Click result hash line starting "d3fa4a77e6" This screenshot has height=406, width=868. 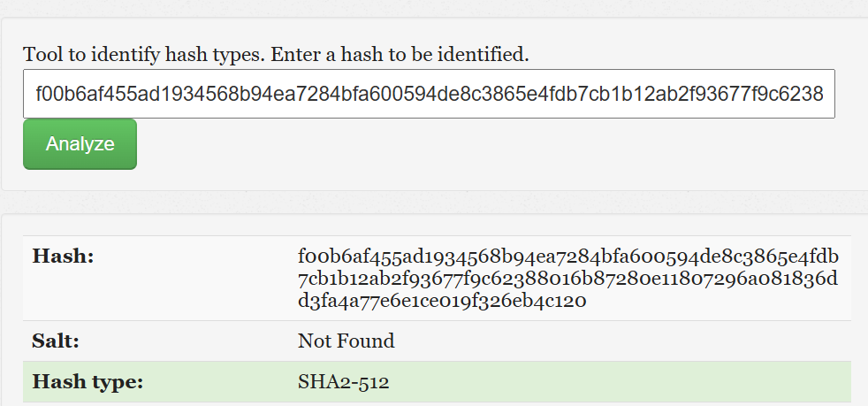(x=442, y=302)
